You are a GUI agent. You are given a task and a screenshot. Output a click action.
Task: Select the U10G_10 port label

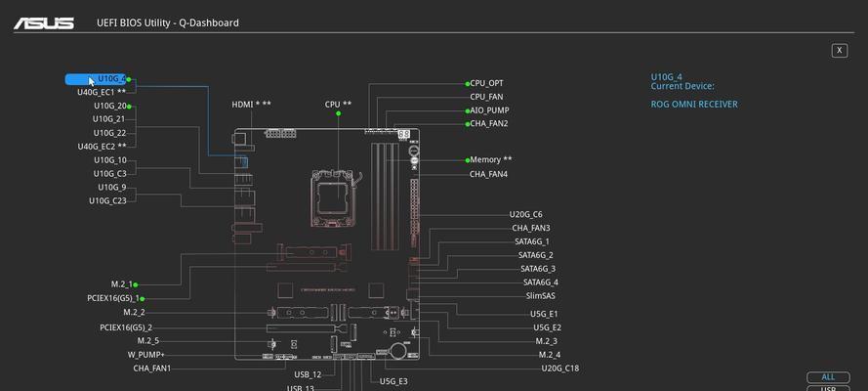(109, 160)
